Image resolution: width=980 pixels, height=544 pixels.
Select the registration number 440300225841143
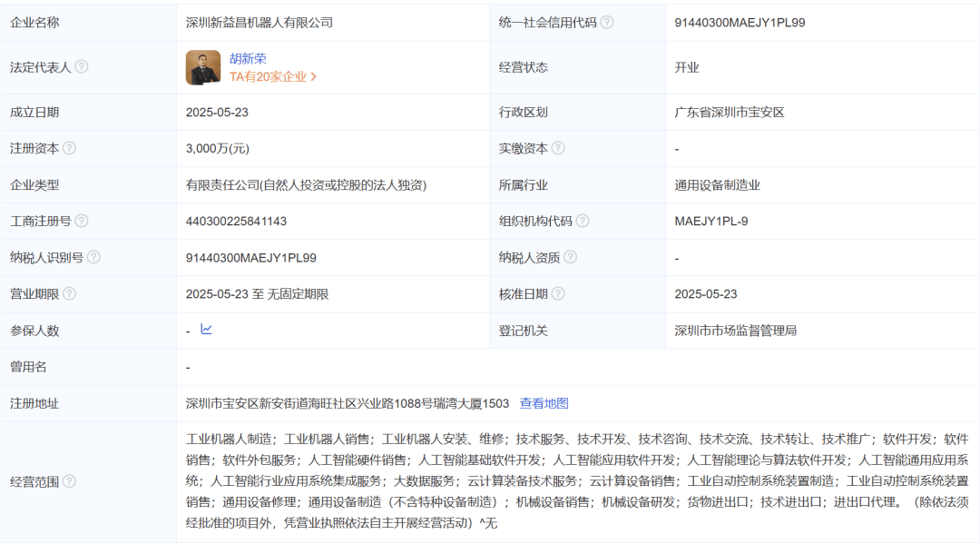point(236,221)
